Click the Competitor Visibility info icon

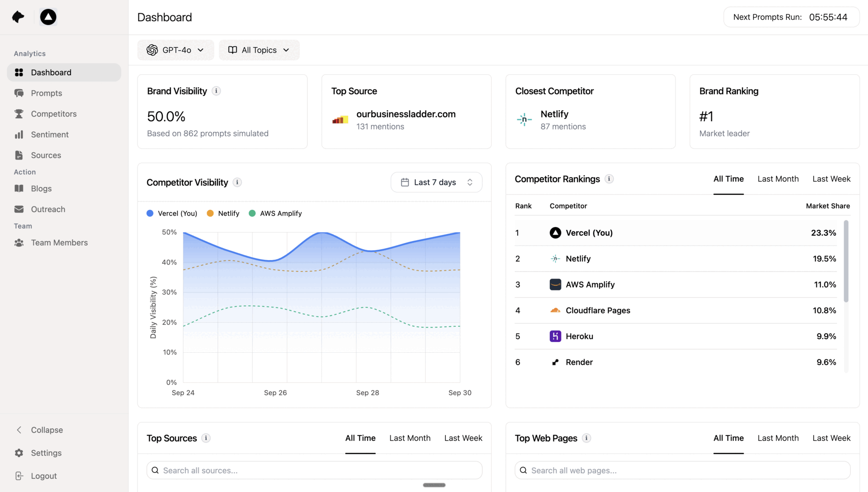click(237, 182)
